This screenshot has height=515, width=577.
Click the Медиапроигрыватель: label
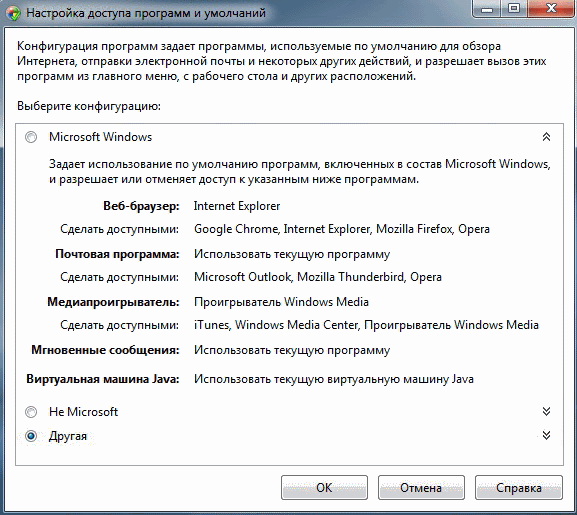click(x=113, y=302)
